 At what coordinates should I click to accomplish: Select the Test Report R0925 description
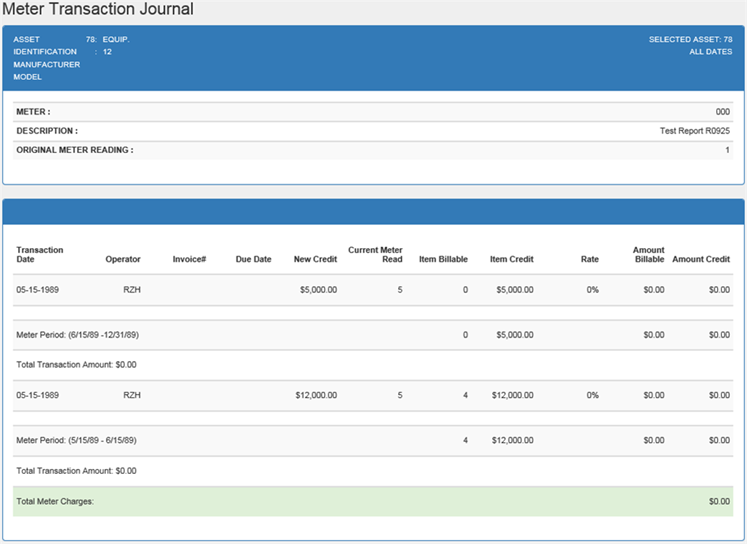click(695, 131)
